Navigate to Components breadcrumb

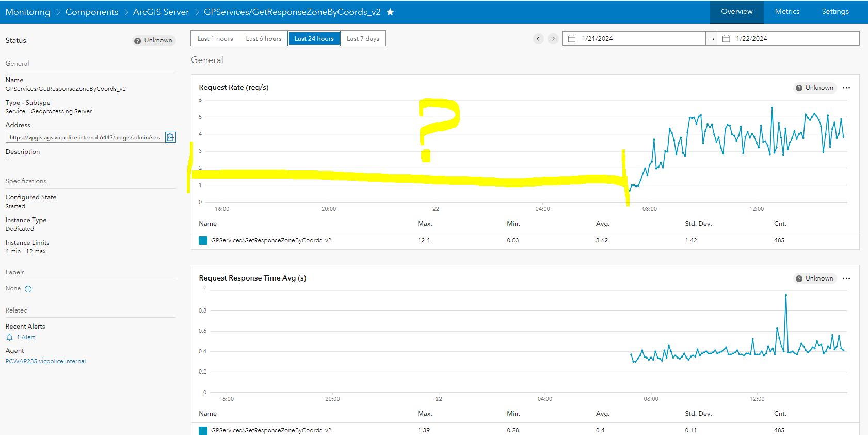pyautogui.click(x=92, y=12)
